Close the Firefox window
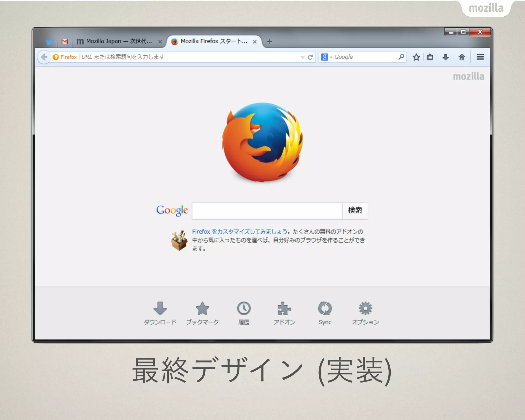 pos(480,32)
